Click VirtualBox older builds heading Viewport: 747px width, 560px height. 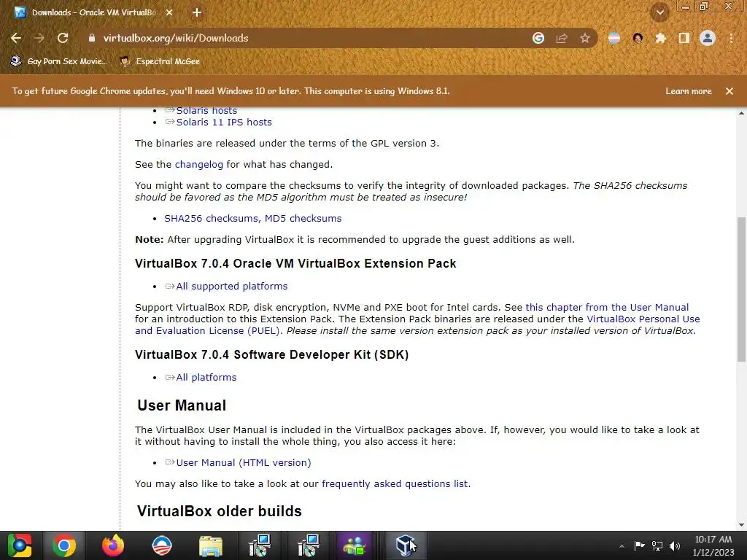click(219, 511)
